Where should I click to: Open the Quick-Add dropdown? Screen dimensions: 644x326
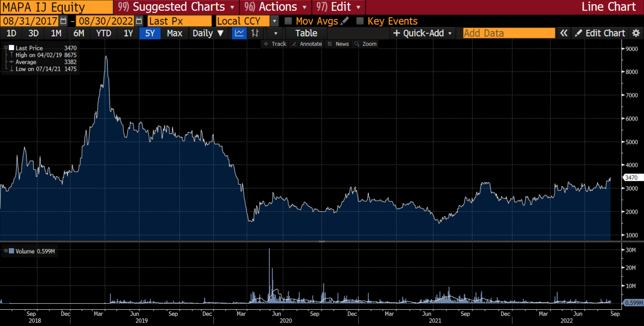coord(422,33)
